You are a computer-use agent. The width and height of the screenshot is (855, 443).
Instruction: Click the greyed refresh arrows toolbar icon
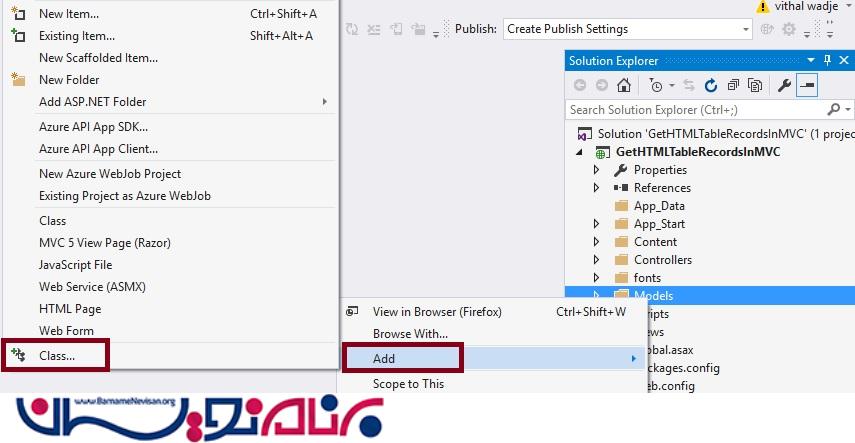352,29
